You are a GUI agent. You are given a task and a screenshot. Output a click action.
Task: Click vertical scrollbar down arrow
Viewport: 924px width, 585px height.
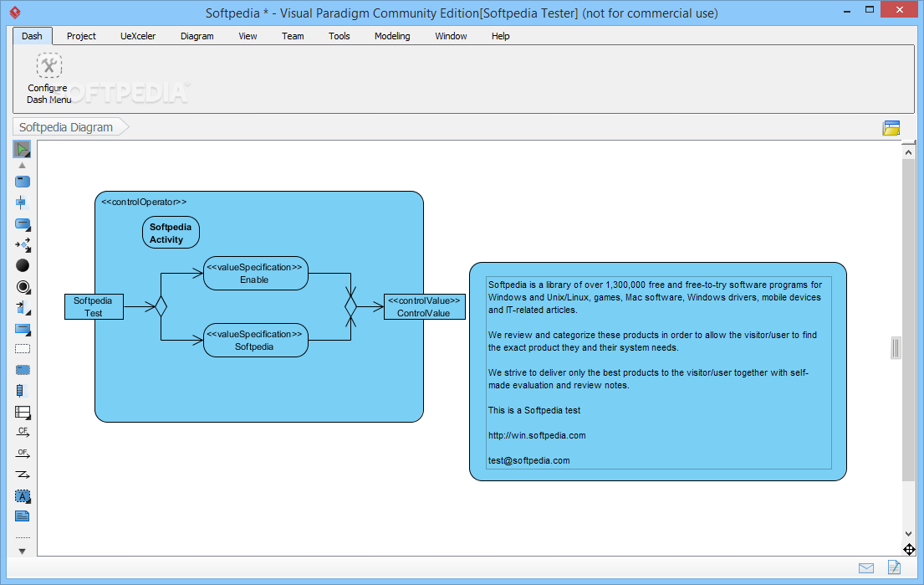[x=908, y=534]
